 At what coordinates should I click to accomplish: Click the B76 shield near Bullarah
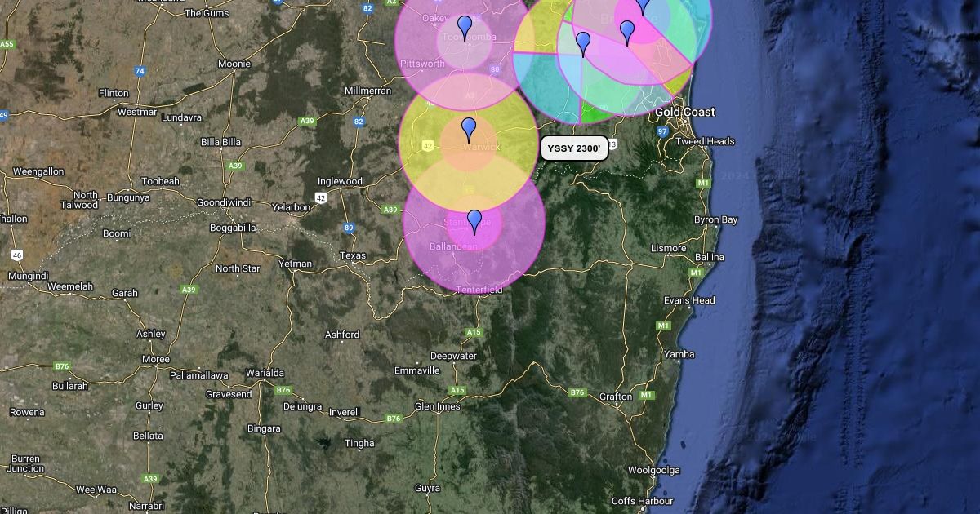tap(62, 366)
